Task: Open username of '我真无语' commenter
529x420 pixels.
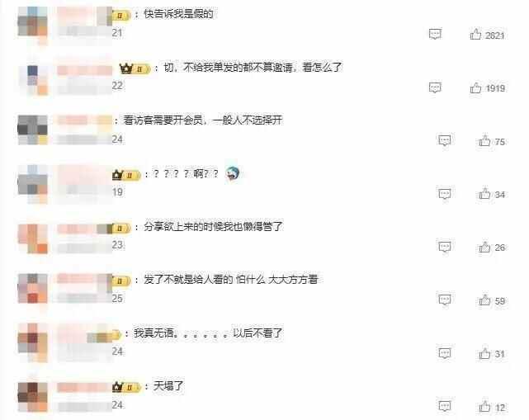Action: (84, 333)
